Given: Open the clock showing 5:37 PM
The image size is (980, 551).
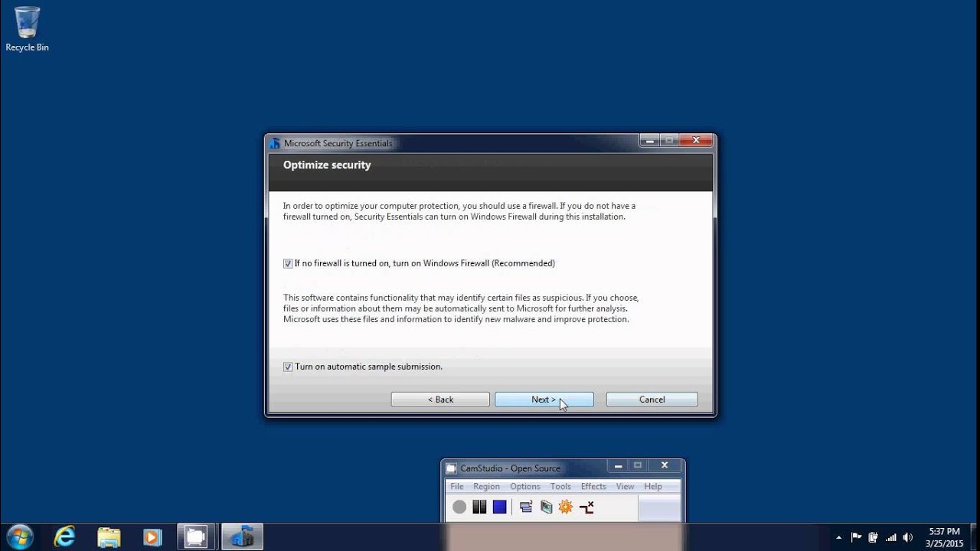Looking at the screenshot, I should pos(944,537).
